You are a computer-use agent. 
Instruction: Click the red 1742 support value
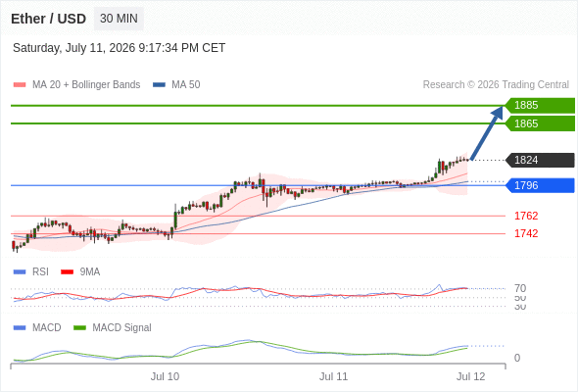526,233
